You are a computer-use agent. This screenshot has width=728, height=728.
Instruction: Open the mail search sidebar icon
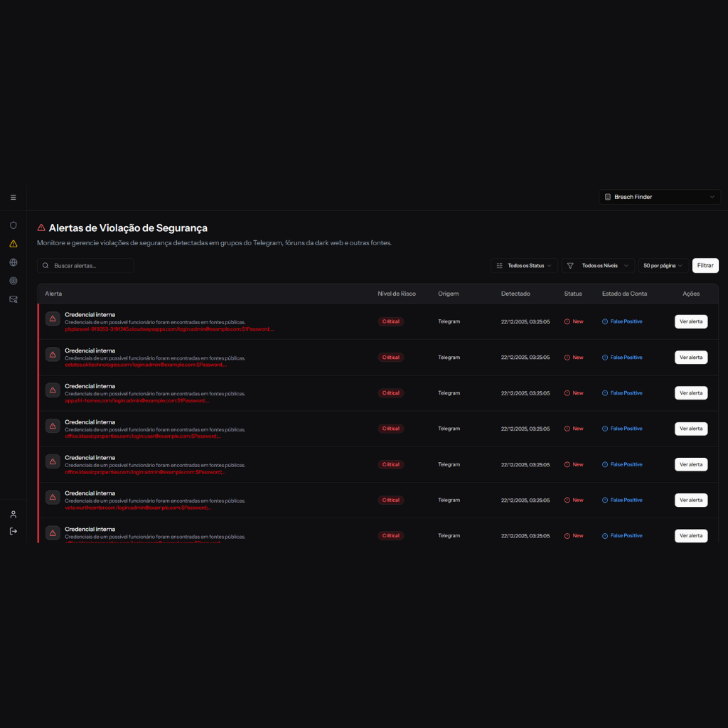point(13,299)
